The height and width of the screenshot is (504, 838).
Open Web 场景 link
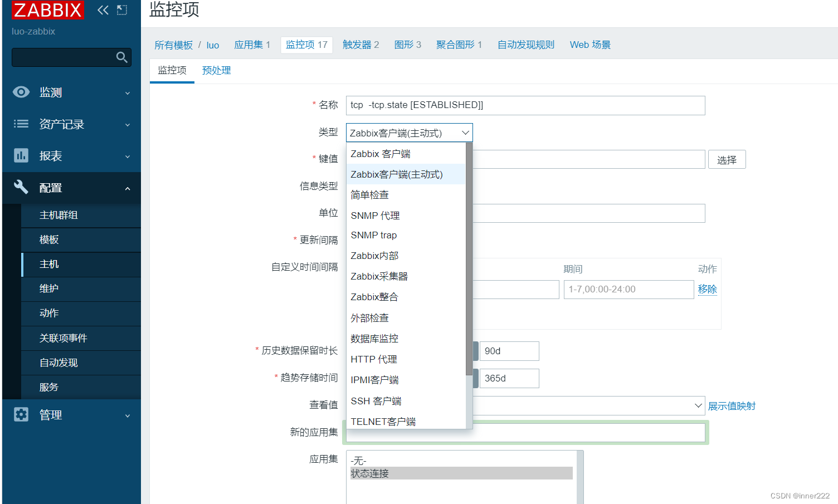pyautogui.click(x=590, y=45)
